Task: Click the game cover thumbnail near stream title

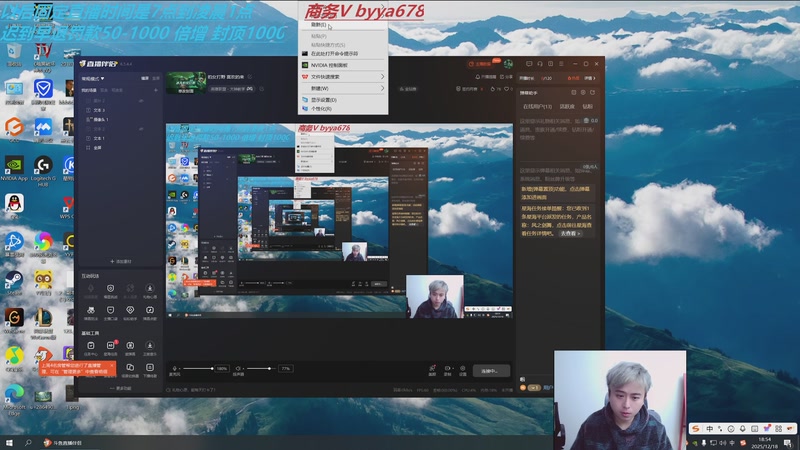Action: tap(186, 83)
